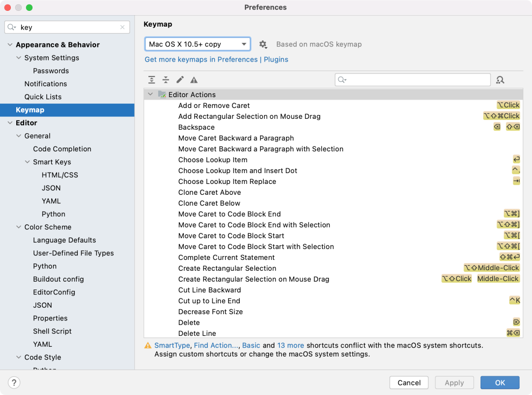
Task: Open the keymap gear settings icon
Action: [x=263, y=44]
